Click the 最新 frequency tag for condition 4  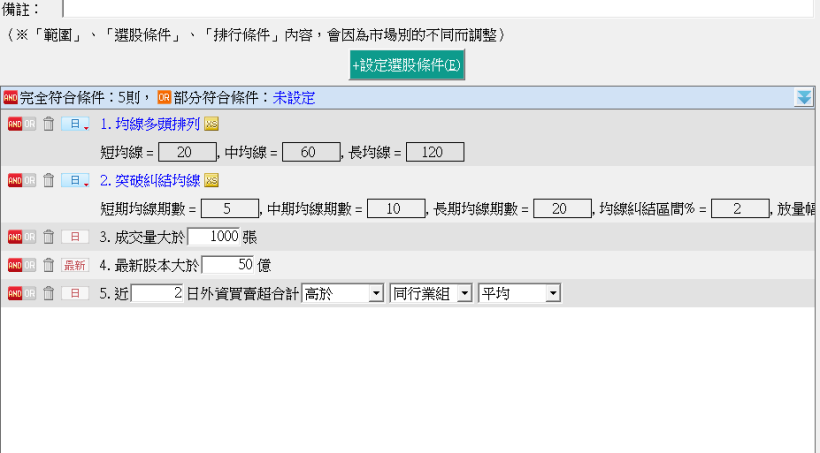(x=75, y=265)
